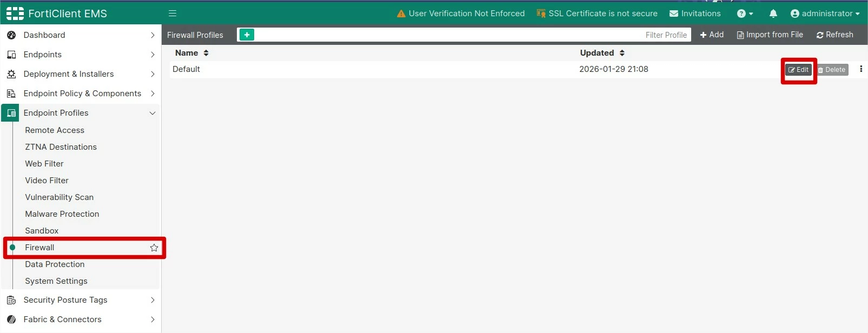This screenshot has height=333, width=868.
Task: Click the Add button in toolbar
Action: [x=712, y=35]
